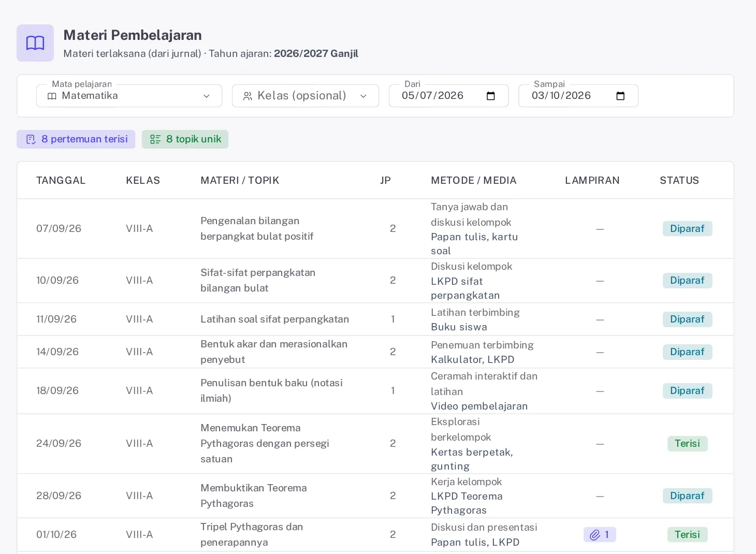Click 'Video pembelajaran' media text
Viewport: 756px width, 554px height.
click(479, 406)
